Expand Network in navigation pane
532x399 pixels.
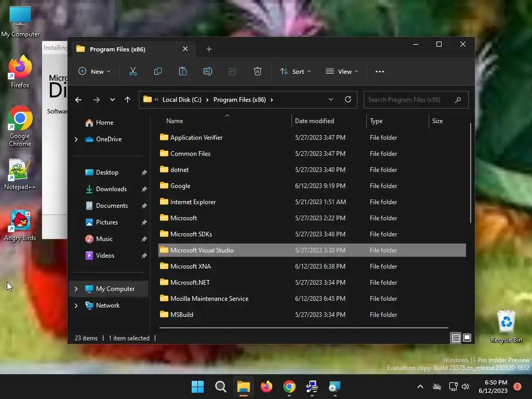[76, 305]
